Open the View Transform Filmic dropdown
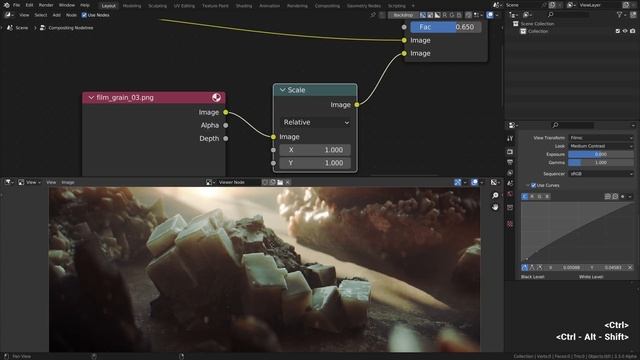The image size is (640, 360). (600, 138)
